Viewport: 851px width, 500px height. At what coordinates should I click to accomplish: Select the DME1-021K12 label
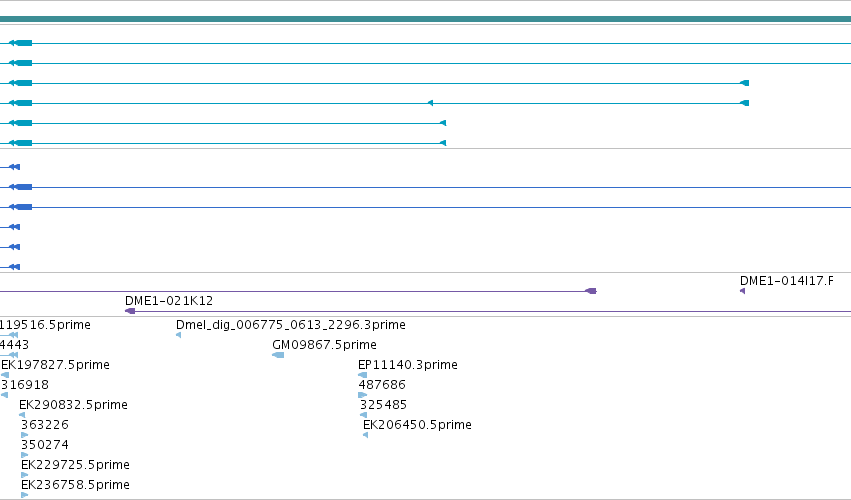tap(169, 301)
